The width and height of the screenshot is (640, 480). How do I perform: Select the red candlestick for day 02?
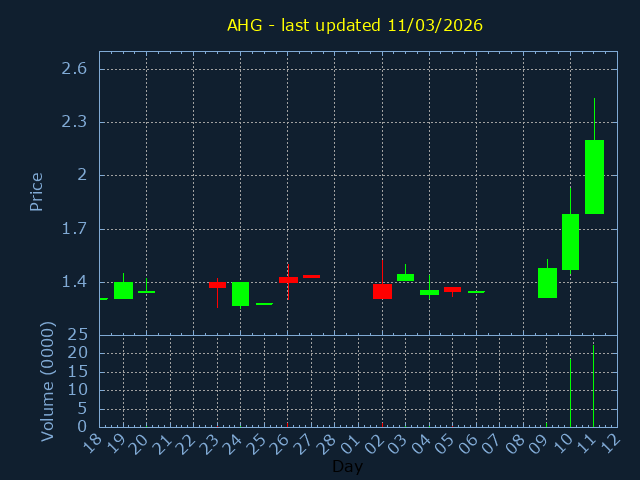[x=382, y=291]
